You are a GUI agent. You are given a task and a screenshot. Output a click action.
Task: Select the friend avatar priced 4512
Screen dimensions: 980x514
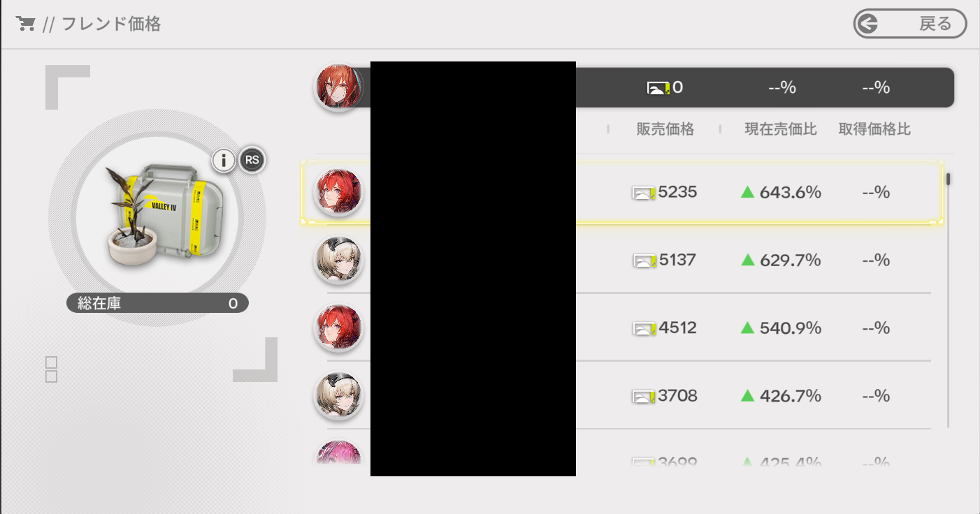[x=338, y=328]
